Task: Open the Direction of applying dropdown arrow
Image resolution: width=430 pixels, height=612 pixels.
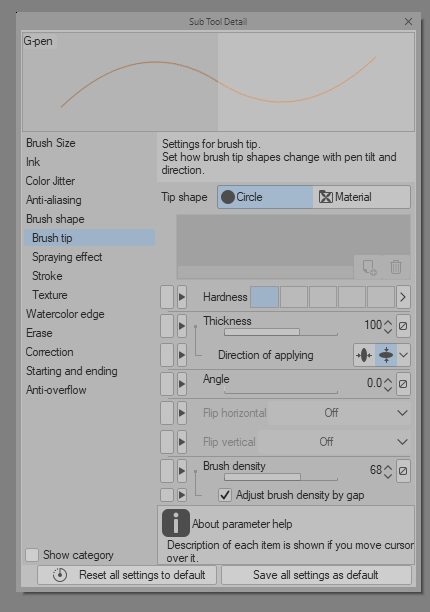Action: (x=403, y=355)
